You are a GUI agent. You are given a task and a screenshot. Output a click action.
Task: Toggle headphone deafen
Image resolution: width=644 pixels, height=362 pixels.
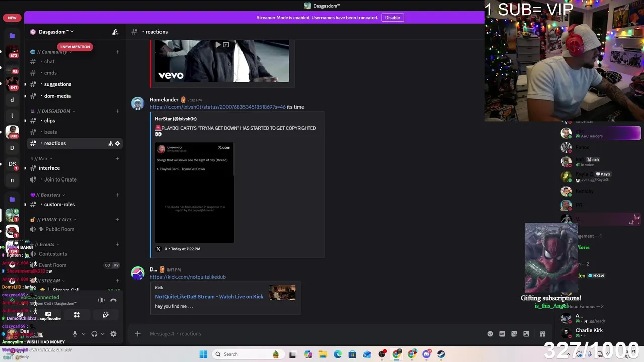coord(94,334)
